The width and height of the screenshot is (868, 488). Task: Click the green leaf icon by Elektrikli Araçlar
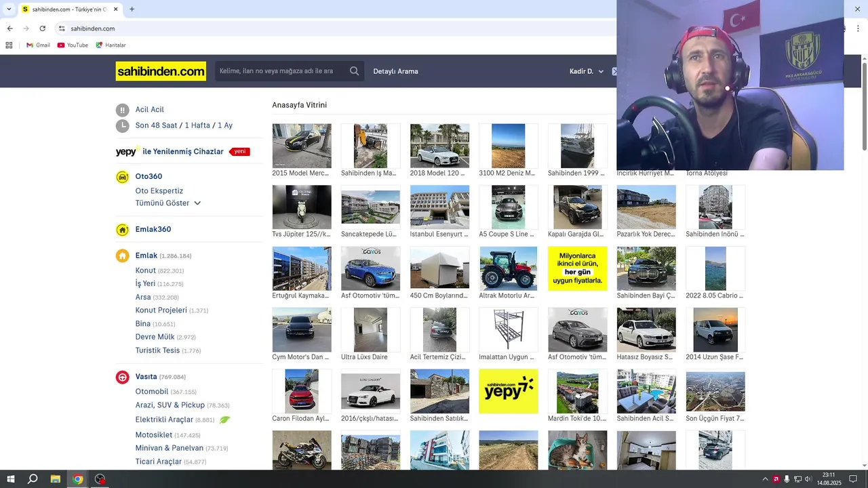click(x=224, y=420)
